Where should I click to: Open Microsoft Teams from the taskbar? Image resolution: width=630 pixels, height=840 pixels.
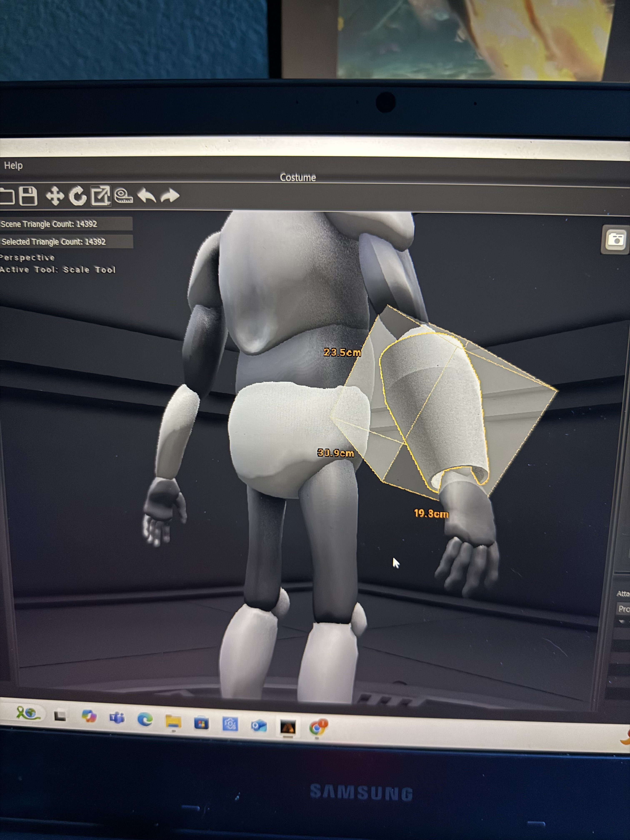pyautogui.click(x=117, y=718)
